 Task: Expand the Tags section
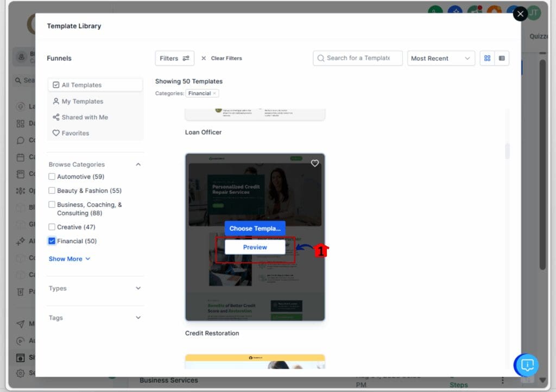[95, 317]
